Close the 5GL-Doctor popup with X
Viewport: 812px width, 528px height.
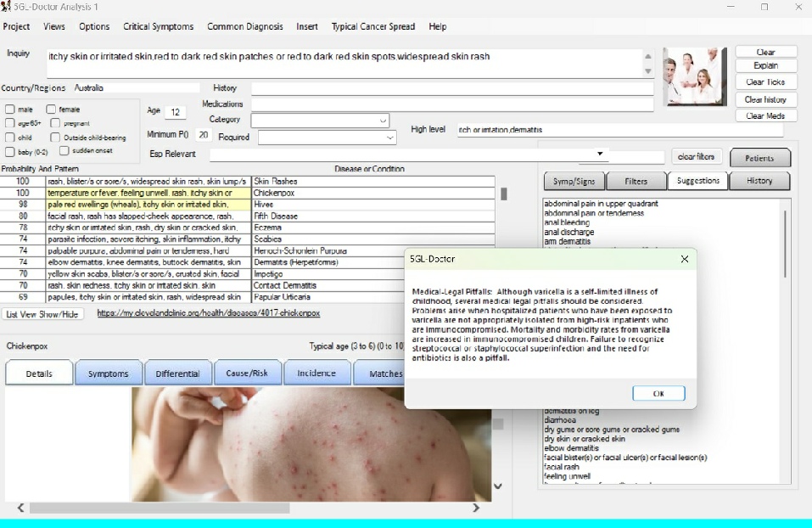684,259
